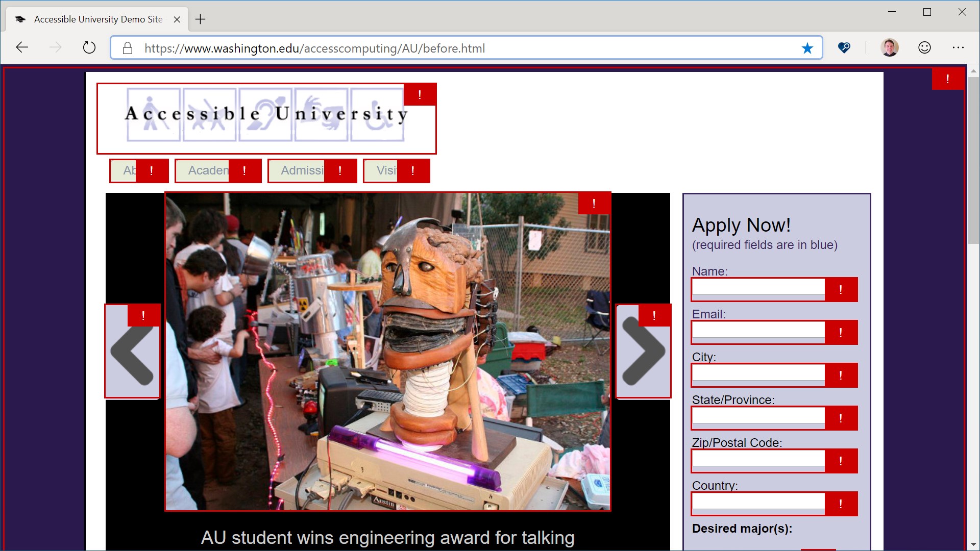Click the error icon beside Email field
The image size is (980, 551).
(x=841, y=332)
